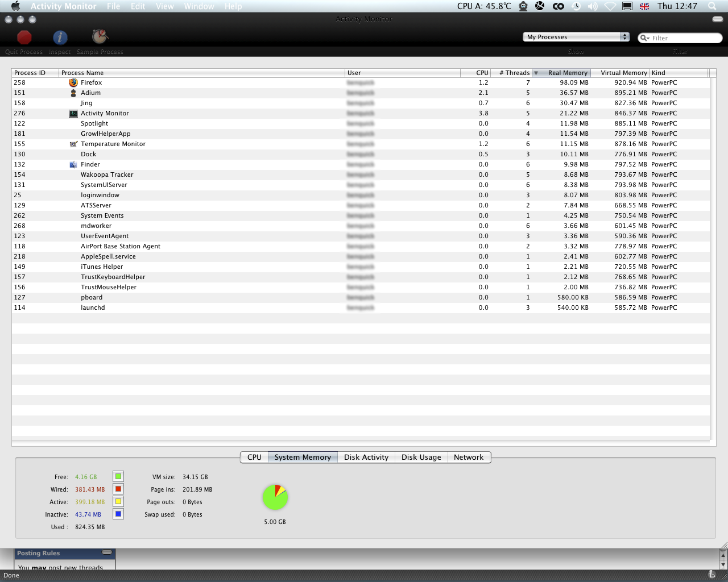Sort by Virtual Memory column header
The width and height of the screenshot is (728, 582).
tap(621, 73)
